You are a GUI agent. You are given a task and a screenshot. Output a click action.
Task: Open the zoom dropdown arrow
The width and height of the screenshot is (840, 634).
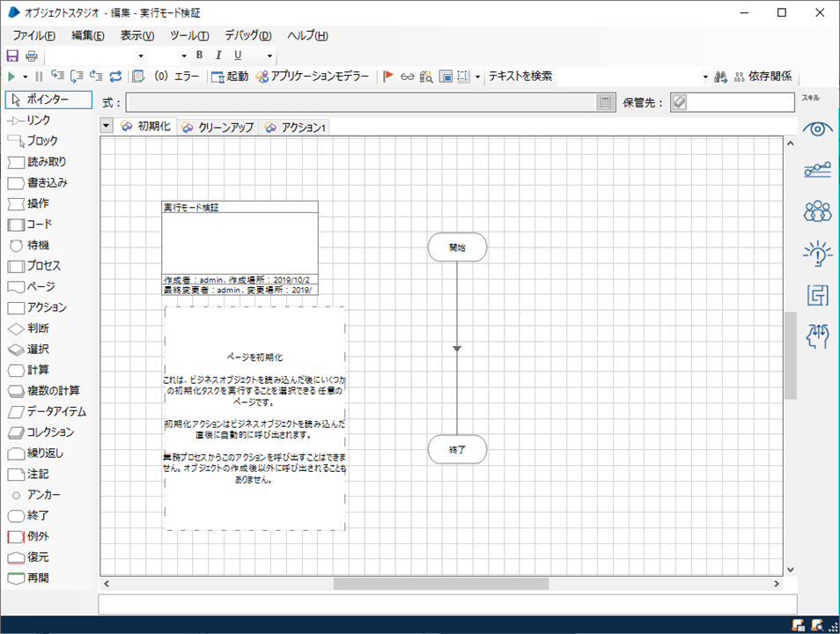pos(477,77)
